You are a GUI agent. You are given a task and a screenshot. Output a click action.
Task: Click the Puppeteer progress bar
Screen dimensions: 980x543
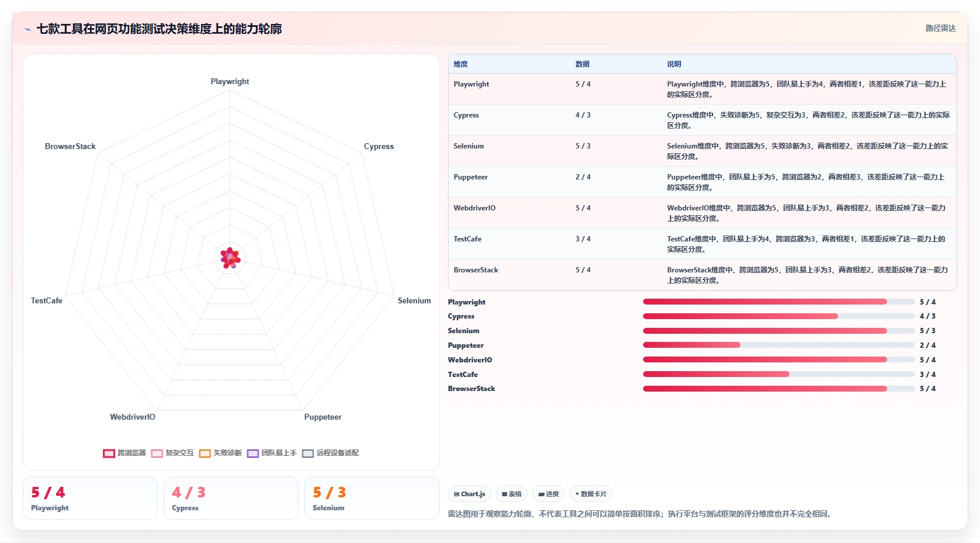point(779,345)
